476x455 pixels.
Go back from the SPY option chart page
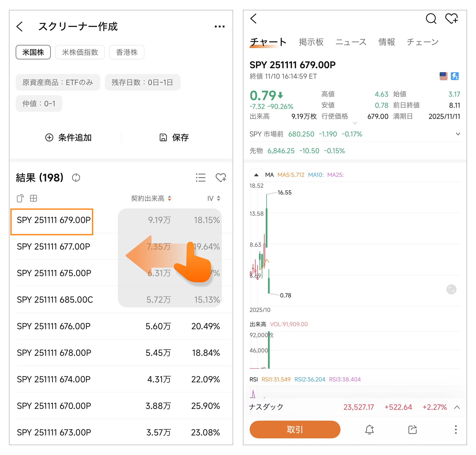tap(253, 18)
